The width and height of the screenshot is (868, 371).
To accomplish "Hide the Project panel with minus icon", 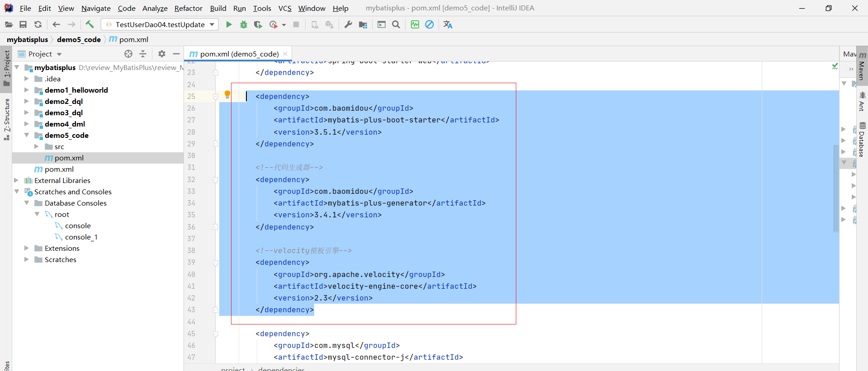I will 176,54.
